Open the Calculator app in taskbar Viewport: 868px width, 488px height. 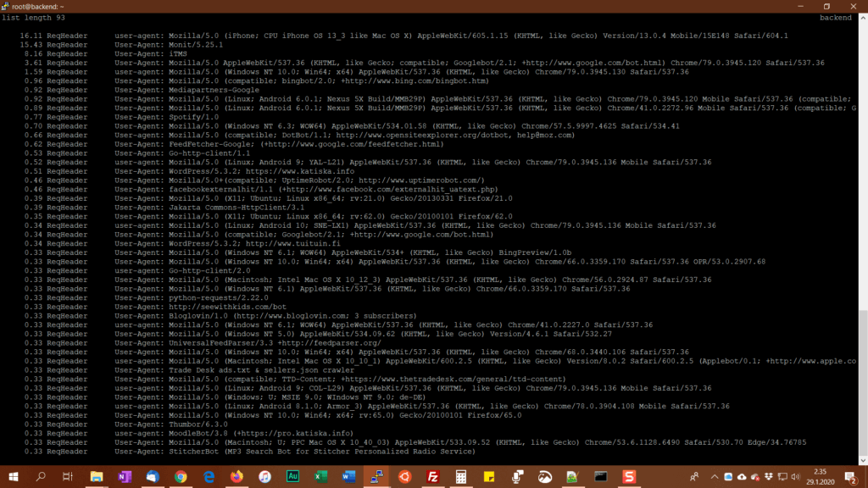point(460,477)
